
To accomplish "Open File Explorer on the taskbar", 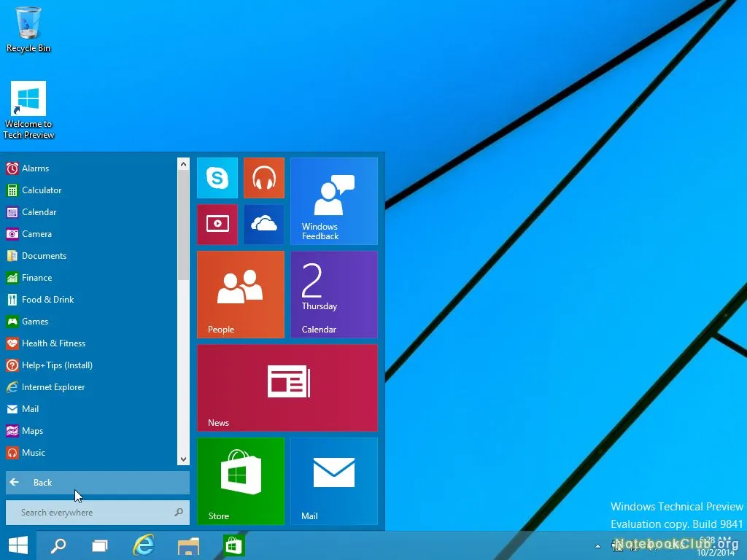I will click(x=188, y=545).
